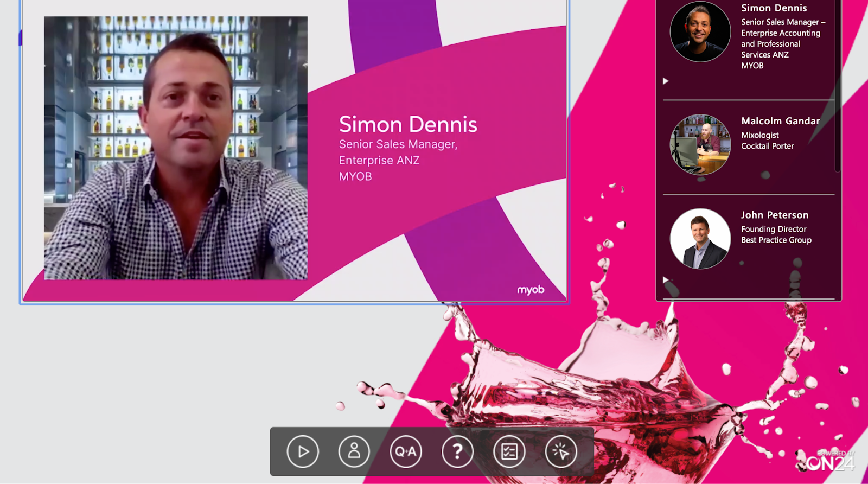The height and width of the screenshot is (484, 868).
Task: Open the speaker bio widget icon
Action: (354, 451)
